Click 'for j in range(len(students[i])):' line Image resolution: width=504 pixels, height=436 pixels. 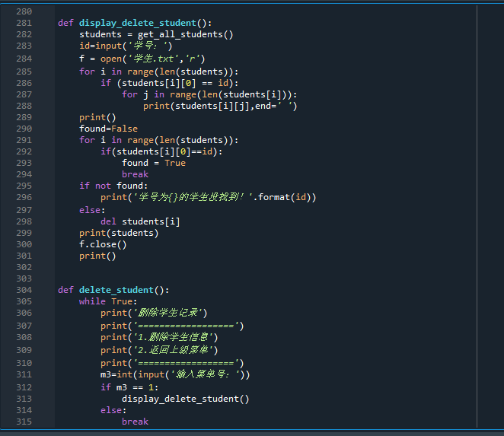click(209, 94)
